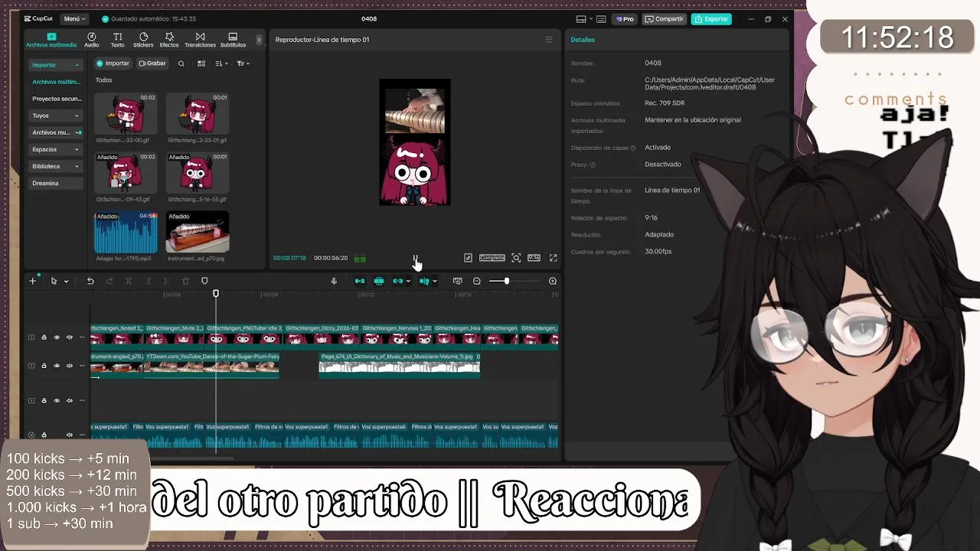Open the Transiciones tab

(200, 40)
